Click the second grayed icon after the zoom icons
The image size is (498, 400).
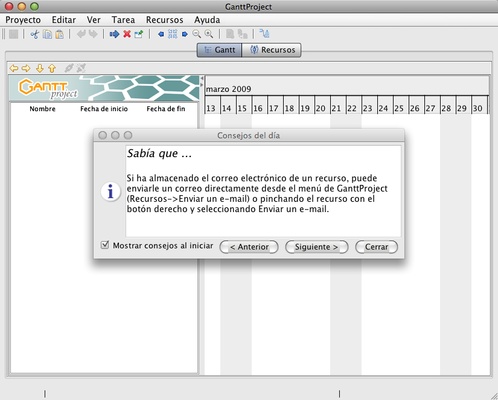(x=242, y=34)
